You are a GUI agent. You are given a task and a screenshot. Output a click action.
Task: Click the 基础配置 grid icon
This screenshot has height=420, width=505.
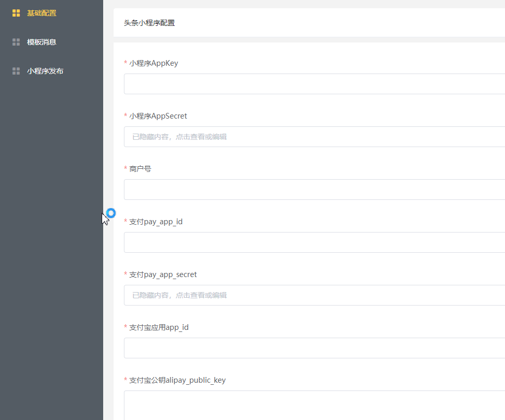click(16, 13)
